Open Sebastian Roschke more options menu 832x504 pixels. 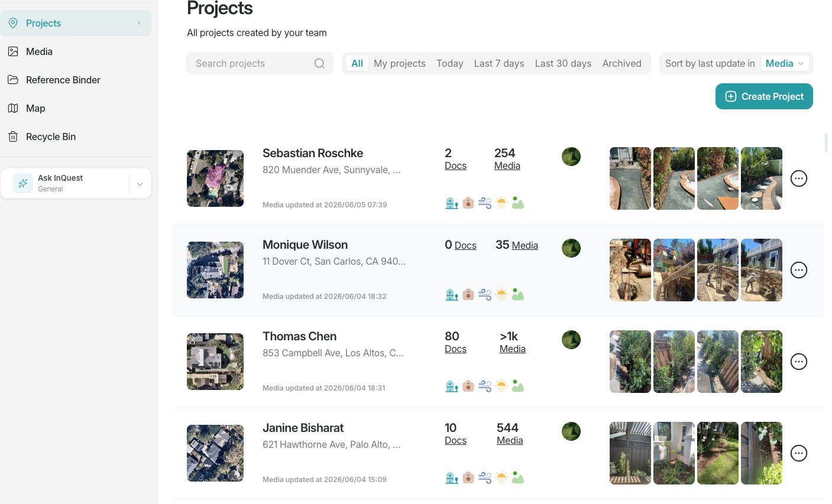799,178
